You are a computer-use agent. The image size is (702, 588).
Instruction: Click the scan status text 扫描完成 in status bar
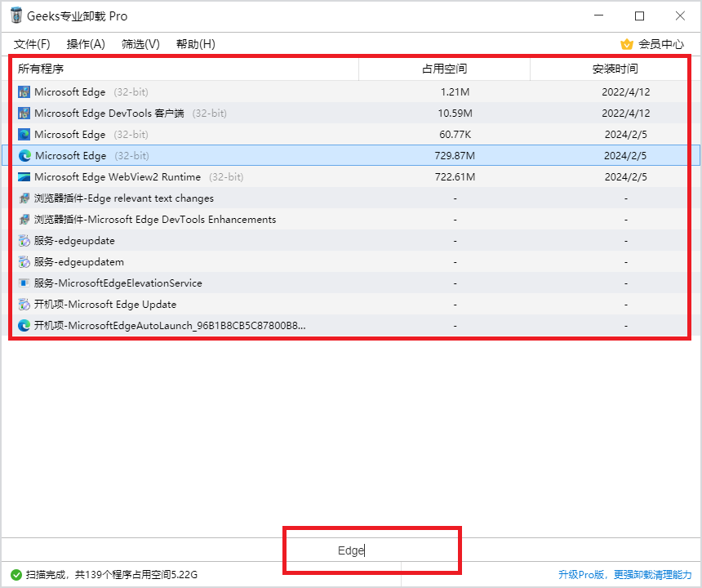[x=112, y=575]
